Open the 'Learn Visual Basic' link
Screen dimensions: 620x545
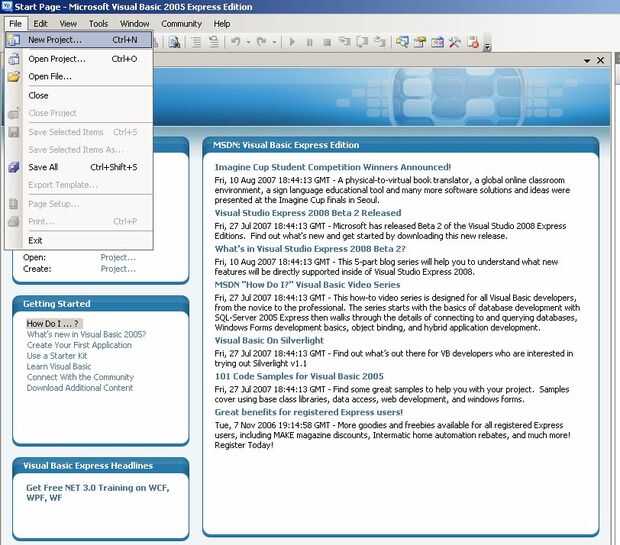click(59, 366)
